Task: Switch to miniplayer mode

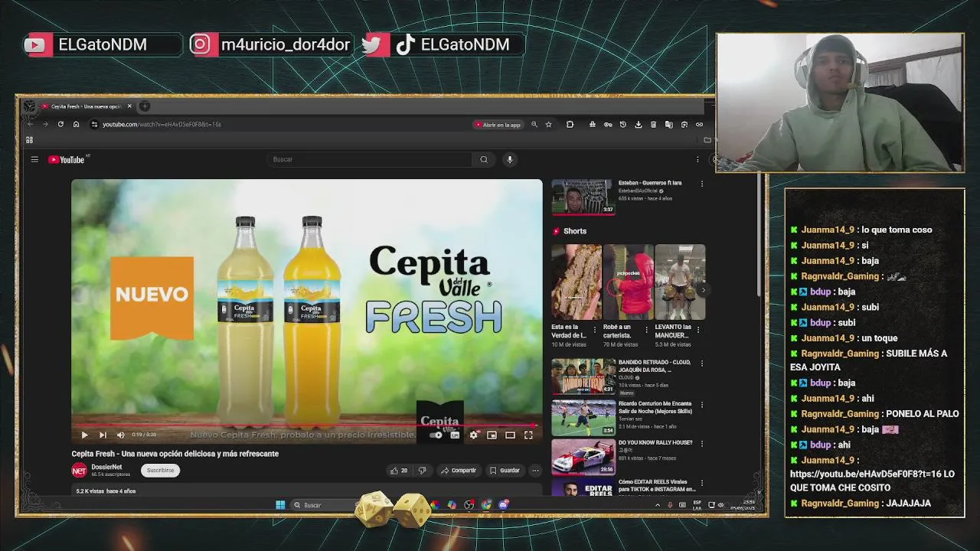Action: [492, 435]
